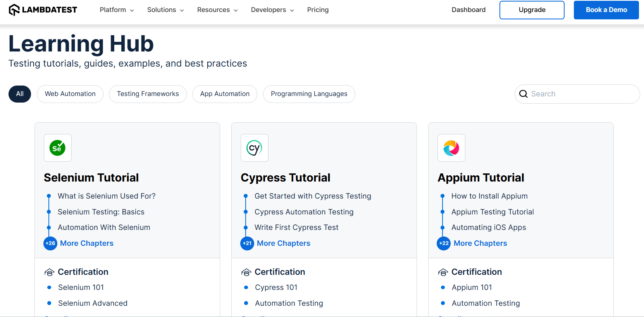Open Write First Cypress Test chapter
The image size is (644, 317).
pos(296,228)
